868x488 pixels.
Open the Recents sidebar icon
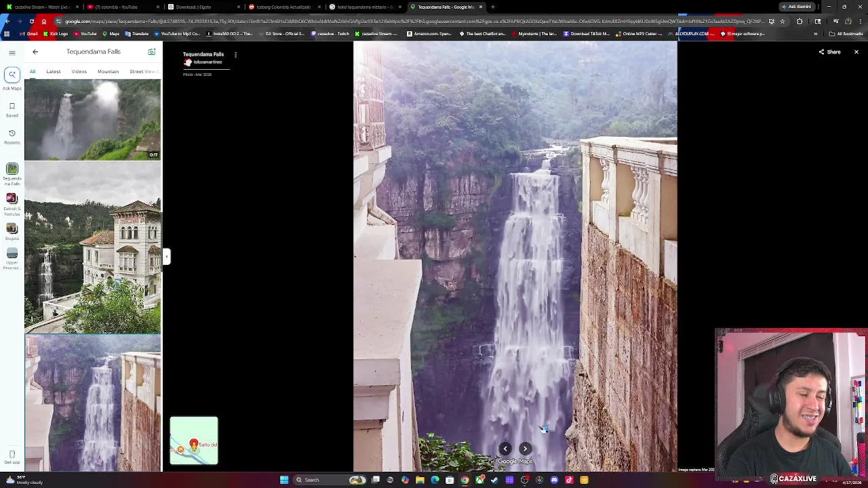pyautogui.click(x=12, y=136)
